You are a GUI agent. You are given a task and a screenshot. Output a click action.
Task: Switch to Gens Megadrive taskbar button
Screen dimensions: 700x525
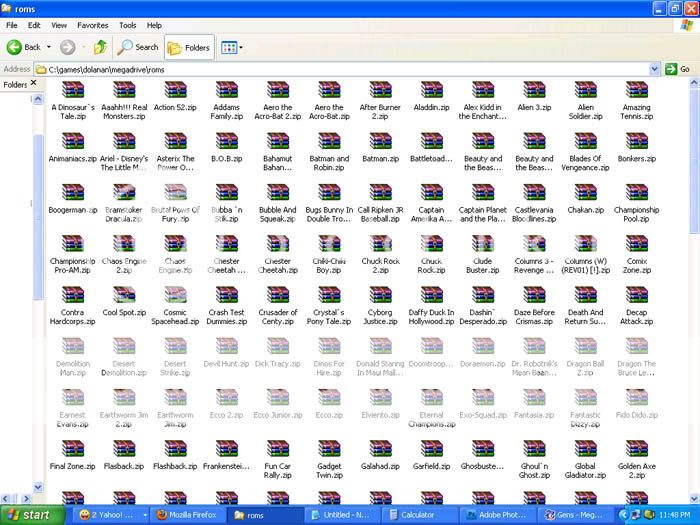point(575,515)
